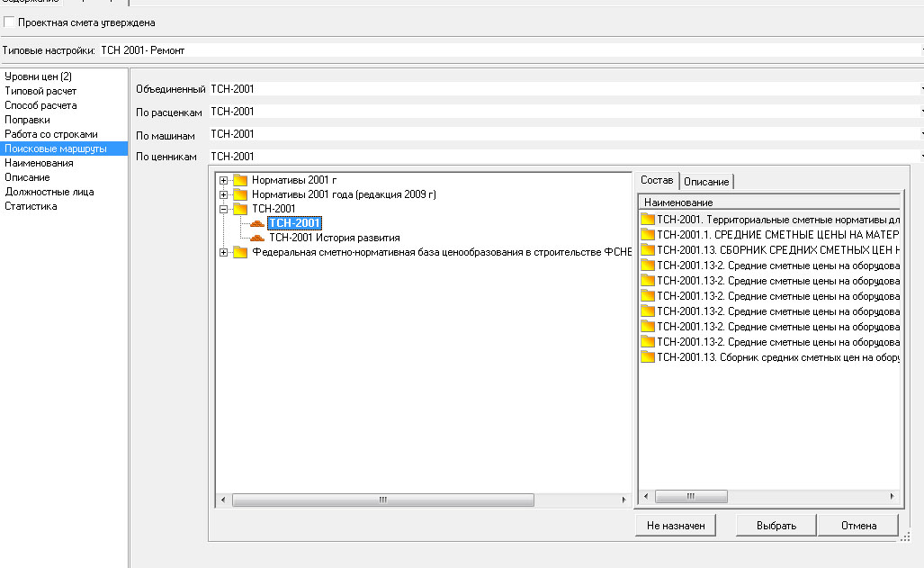Click the tree panel scroll-left arrow
924x568 pixels.
[x=223, y=500]
